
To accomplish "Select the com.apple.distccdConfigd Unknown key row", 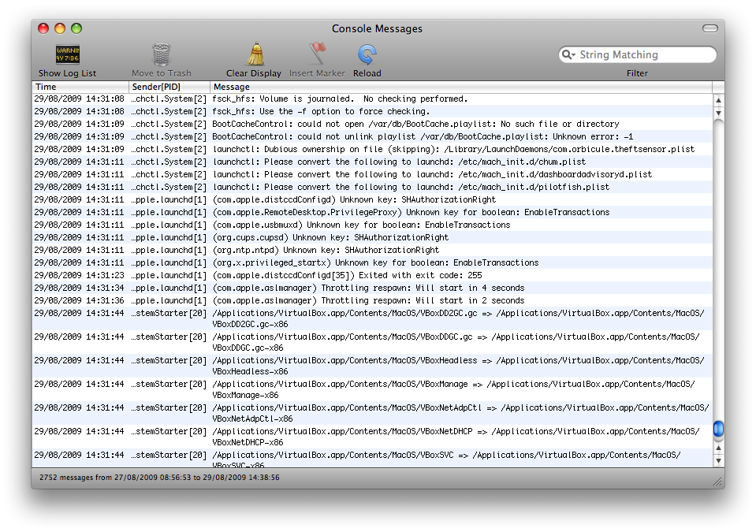I will pos(372,199).
